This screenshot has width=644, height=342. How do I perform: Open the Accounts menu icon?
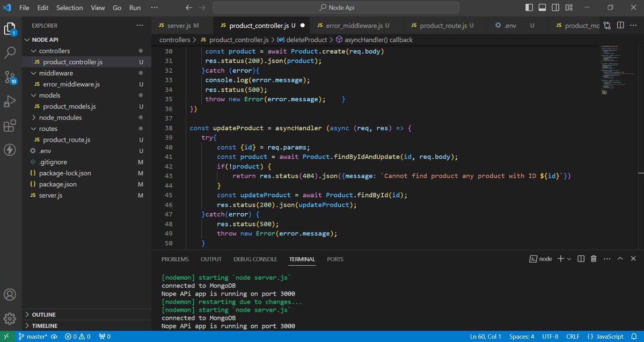coord(10,294)
